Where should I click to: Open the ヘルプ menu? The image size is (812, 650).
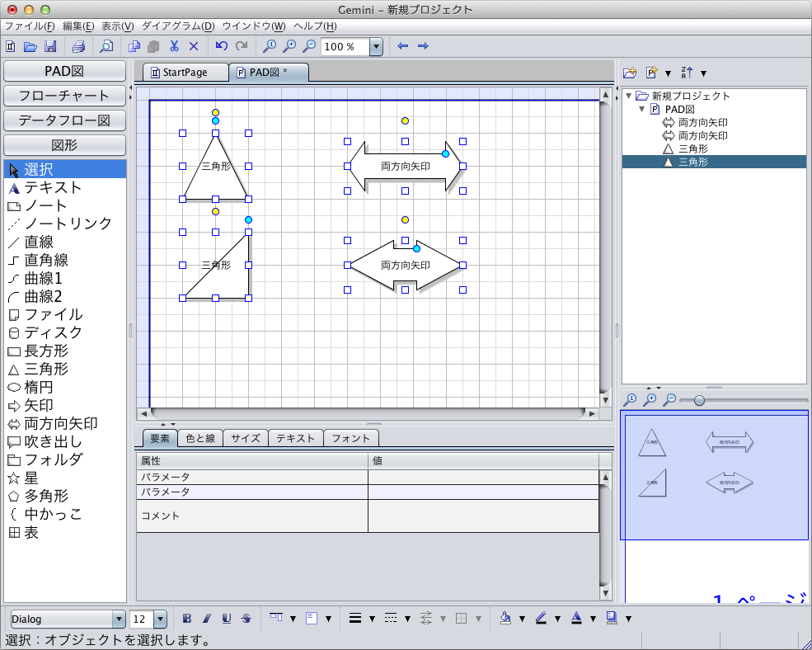(x=315, y=26)
